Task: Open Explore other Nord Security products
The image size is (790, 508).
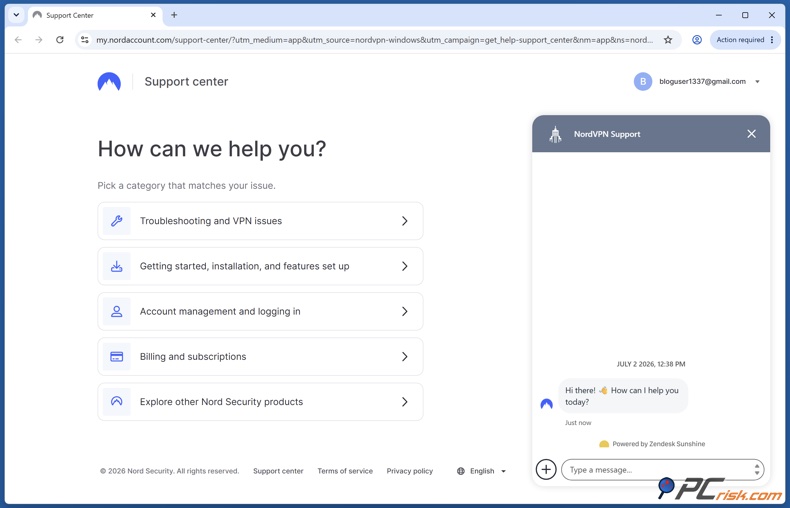Action: coord(260,402)
